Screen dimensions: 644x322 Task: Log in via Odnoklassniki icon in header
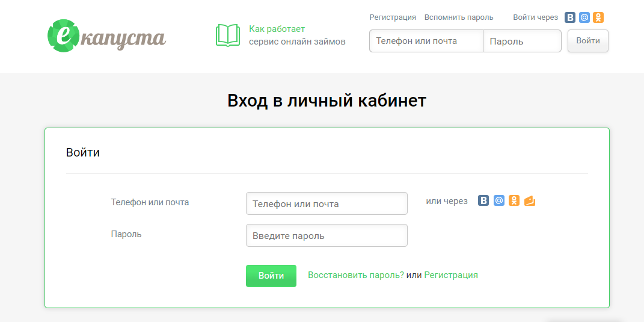tap(598, 17)
